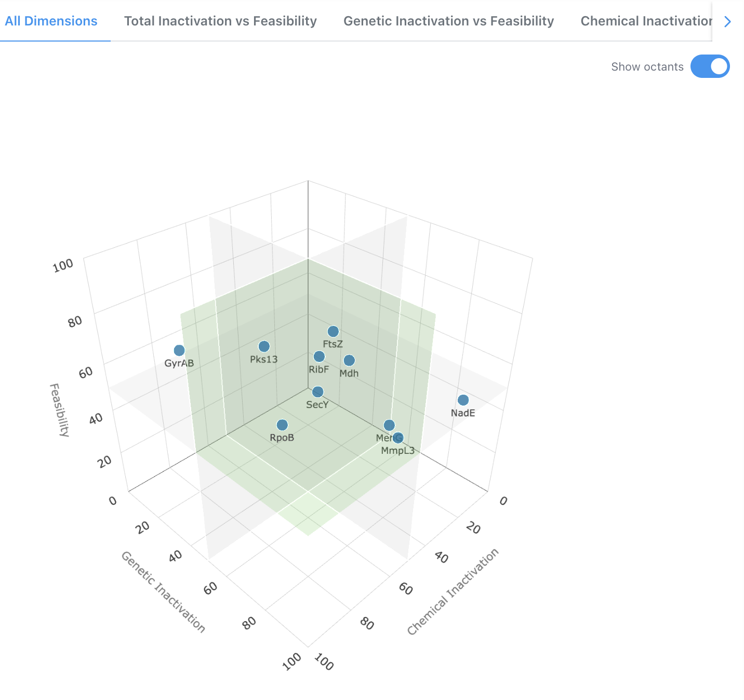Select the Pks13 data point marker
744x700 pixels.
[264, 346]
